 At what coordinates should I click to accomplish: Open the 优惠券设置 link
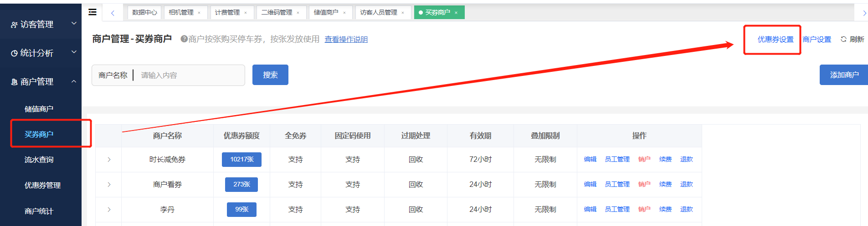click(775, 40)
